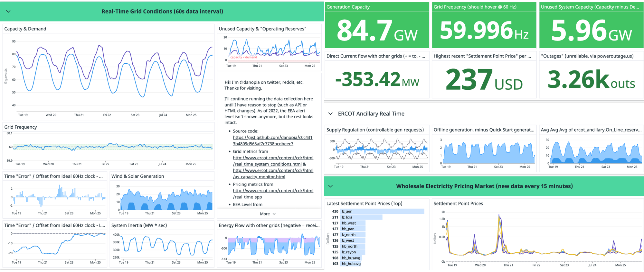Click the Supply Regulation widget title
Screen dimensions: 644x272
click(x=375, y=130)
